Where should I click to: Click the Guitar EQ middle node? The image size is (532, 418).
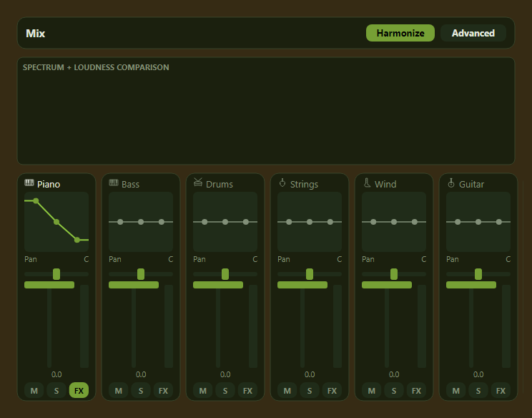point(478,222)
